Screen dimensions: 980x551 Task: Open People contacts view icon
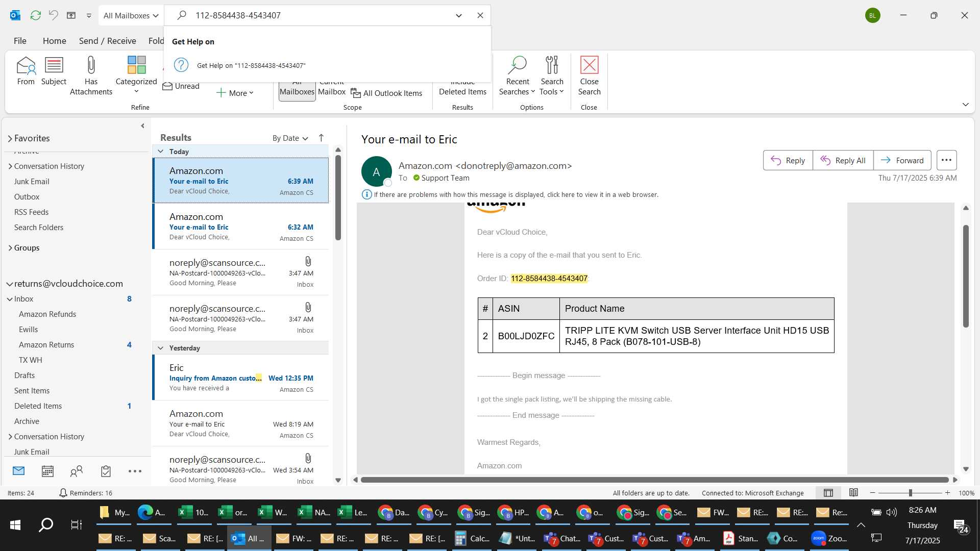click(x=77, y=471)
